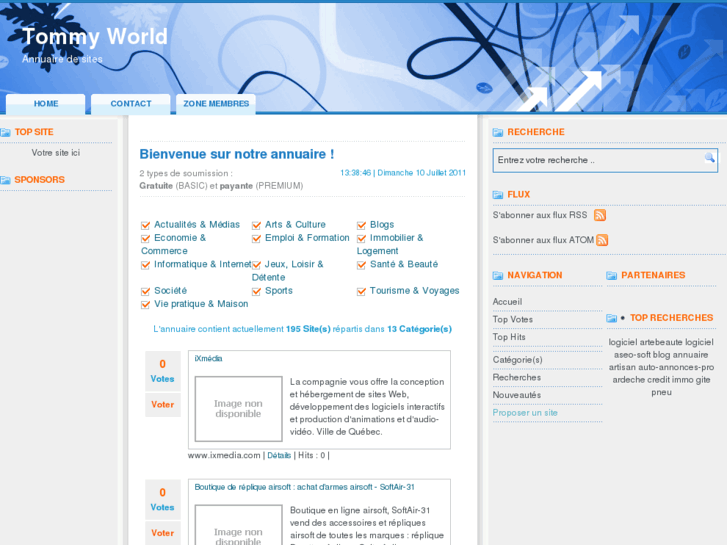Click 'auto-annonces-pro' tag in top recherches
The height and width of the screenshot is (545, 727).
676,367
